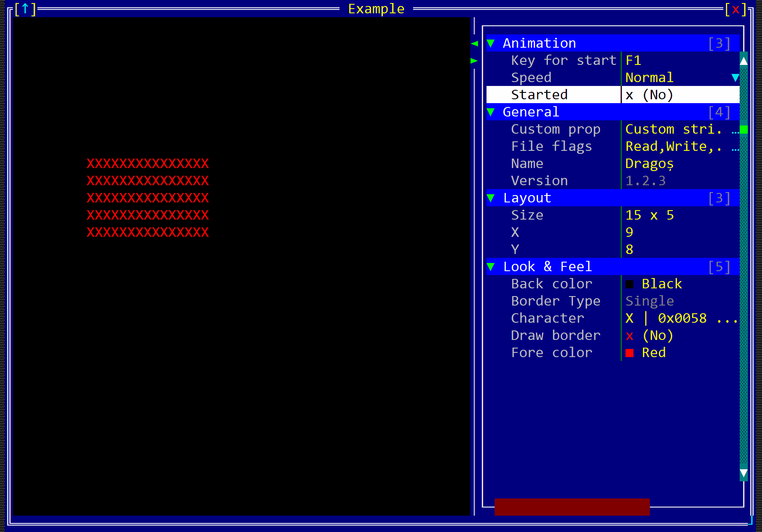
Task: Click the Example window title
Action: click(376, 9)
